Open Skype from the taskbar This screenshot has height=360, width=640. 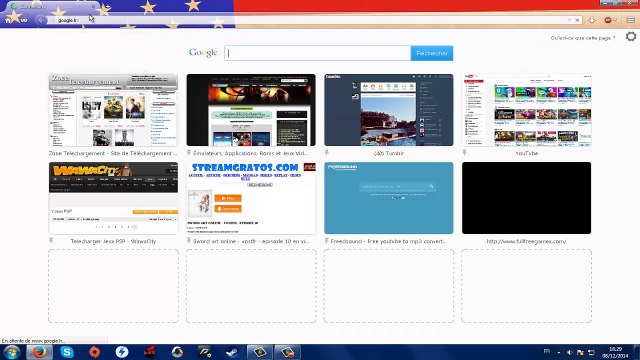67,352
